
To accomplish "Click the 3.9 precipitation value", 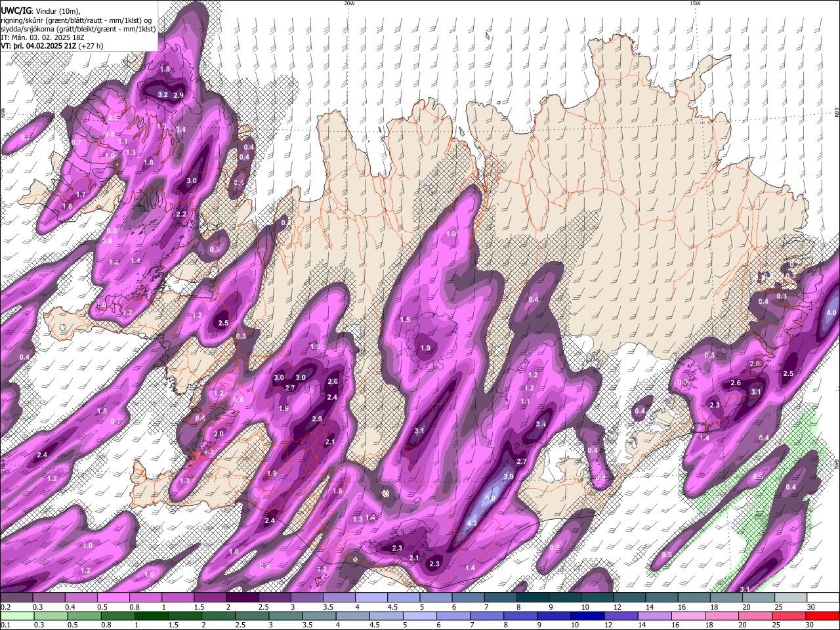I will tap(509, 476).
